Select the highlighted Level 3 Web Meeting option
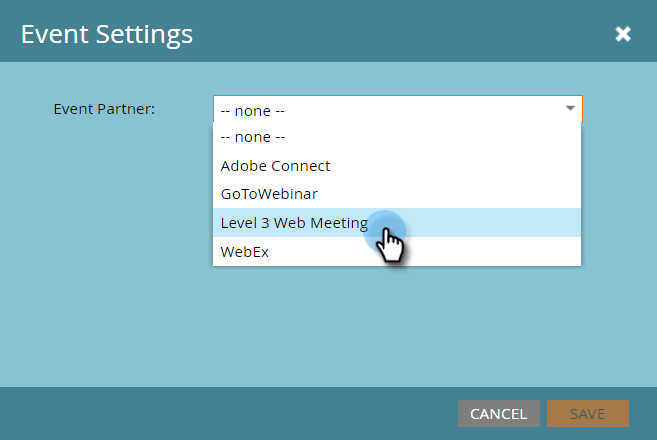This screenshot has width=657, height=440. pyautogui.click(x=397, y=223)
